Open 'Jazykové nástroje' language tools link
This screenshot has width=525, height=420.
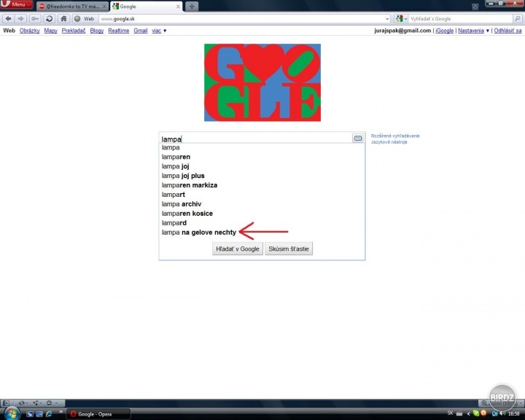[389, 142]
